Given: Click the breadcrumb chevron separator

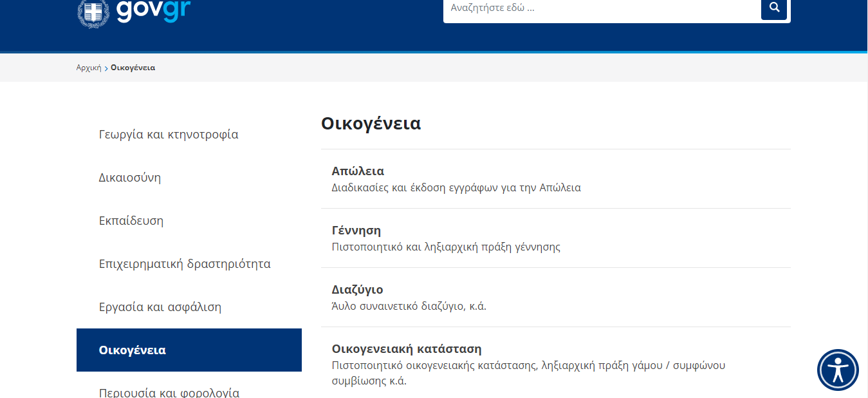Looking at the screenshot, I should pyautogui.click(x=106, y=68).
